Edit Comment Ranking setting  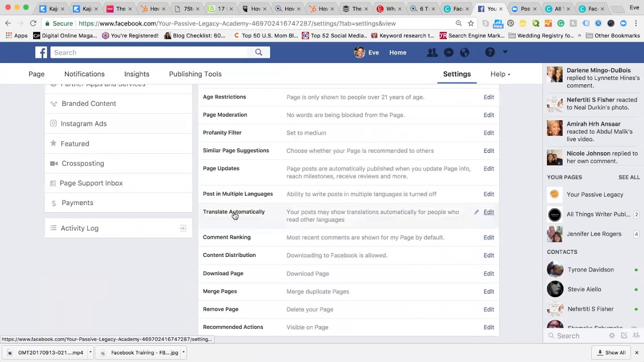point(489,237)
